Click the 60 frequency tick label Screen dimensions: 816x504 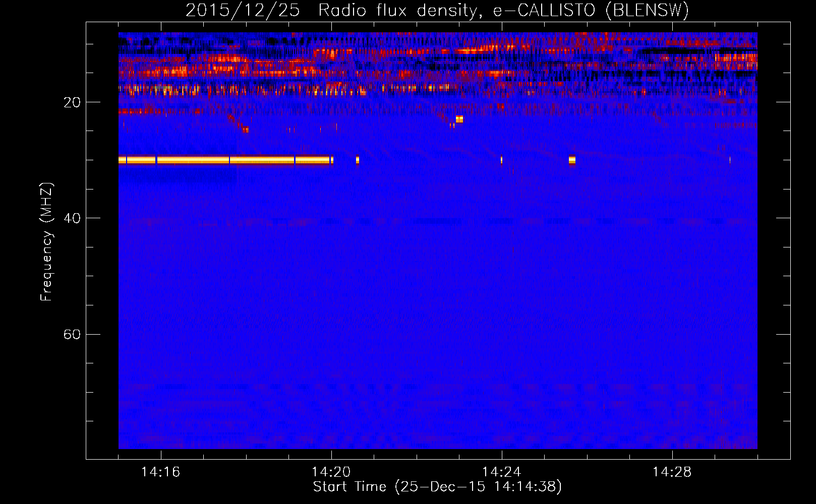click(72, 334)
